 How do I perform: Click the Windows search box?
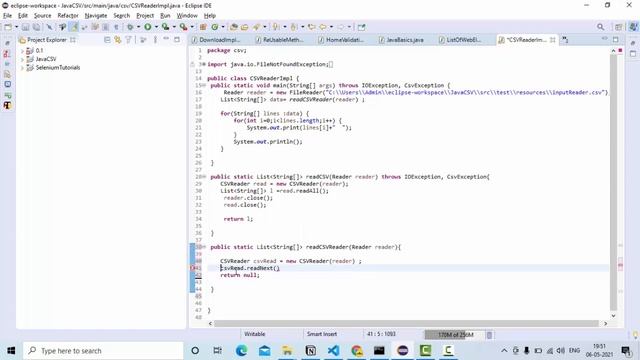[x=103, y=351]
